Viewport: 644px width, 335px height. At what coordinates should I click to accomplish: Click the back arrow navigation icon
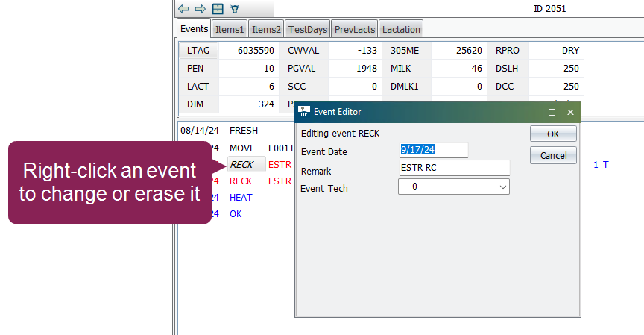[183, 9]
